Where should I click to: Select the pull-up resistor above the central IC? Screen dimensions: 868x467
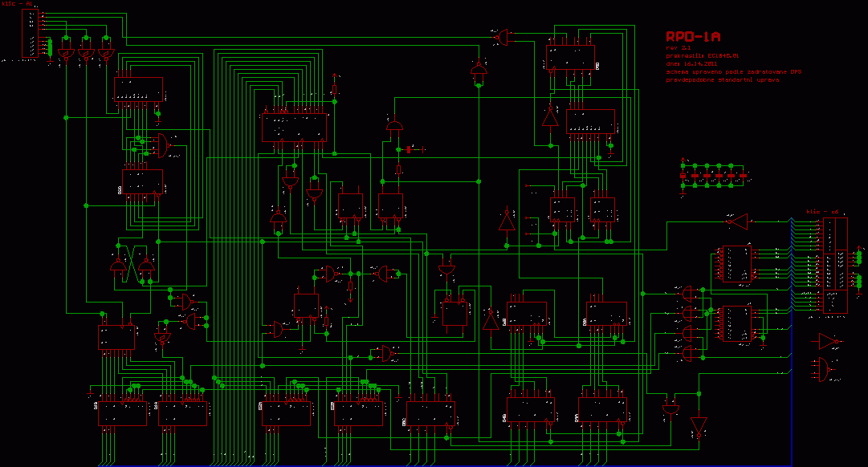[x=335, y=89]
